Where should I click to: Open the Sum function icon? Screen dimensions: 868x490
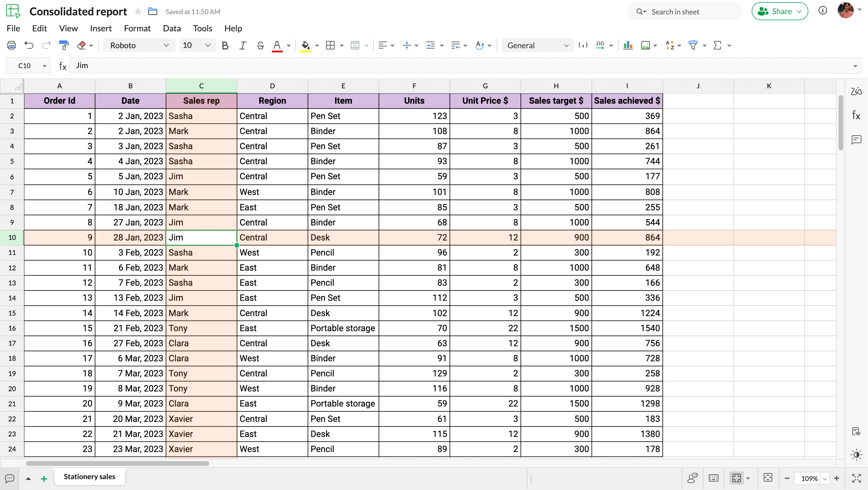tap(717, 45)
